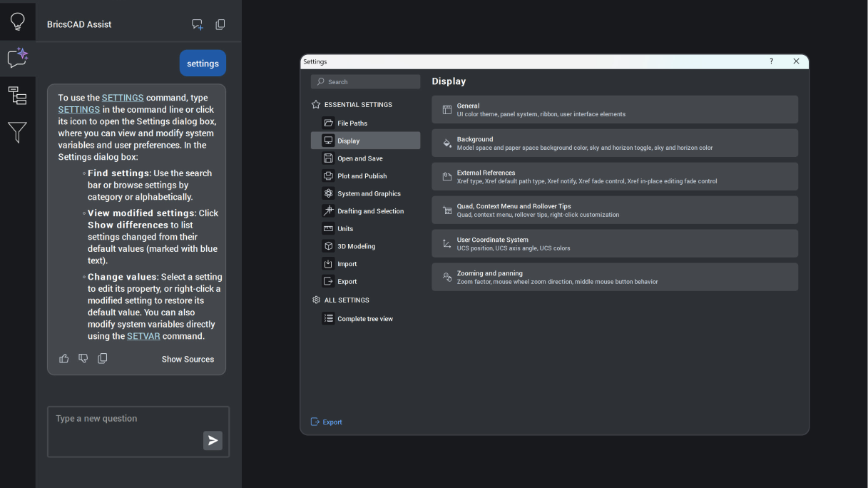
Task: Give the answer a thumbs down
Action: (x=83, y=358)
